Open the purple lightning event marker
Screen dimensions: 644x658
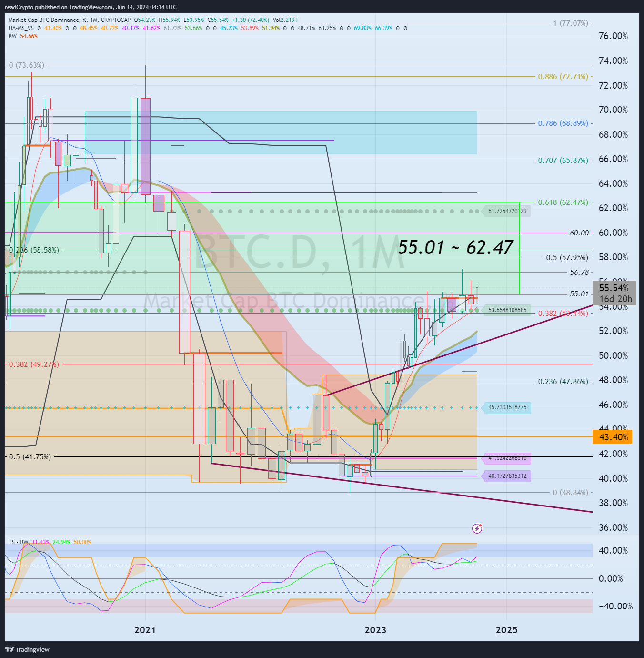coord(477,528)
